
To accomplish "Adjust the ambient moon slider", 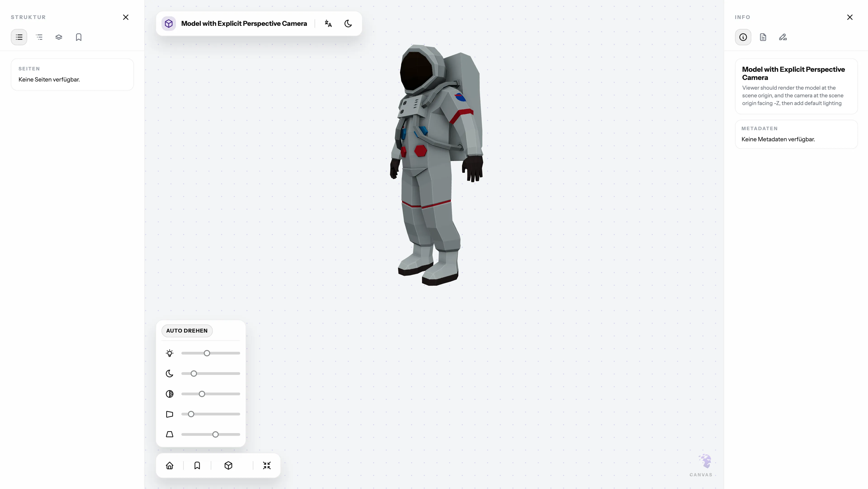I will pyautogui.click(x=211, y=373).
